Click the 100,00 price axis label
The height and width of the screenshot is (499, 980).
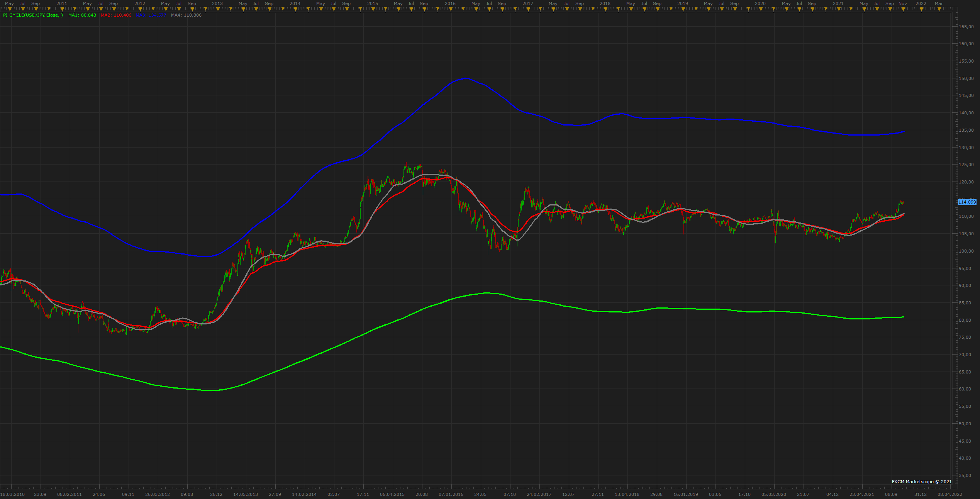click(966, 251)
